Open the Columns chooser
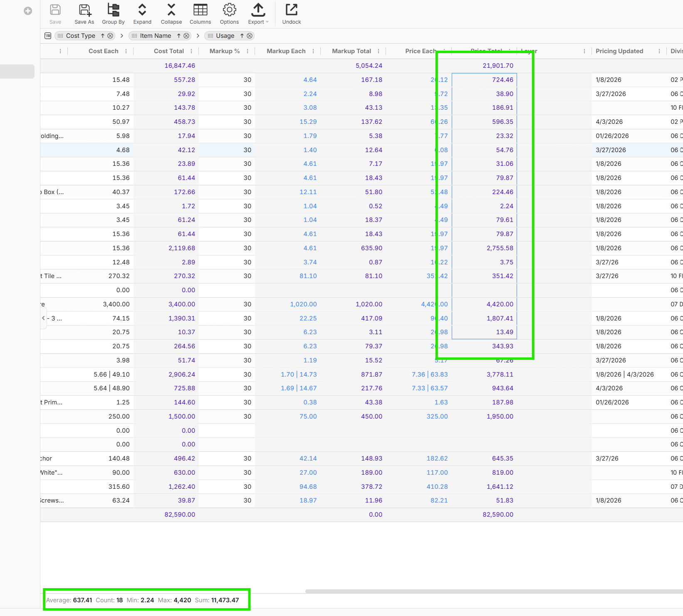The width and height of the screenshot is (683, 616). point(200,14)
